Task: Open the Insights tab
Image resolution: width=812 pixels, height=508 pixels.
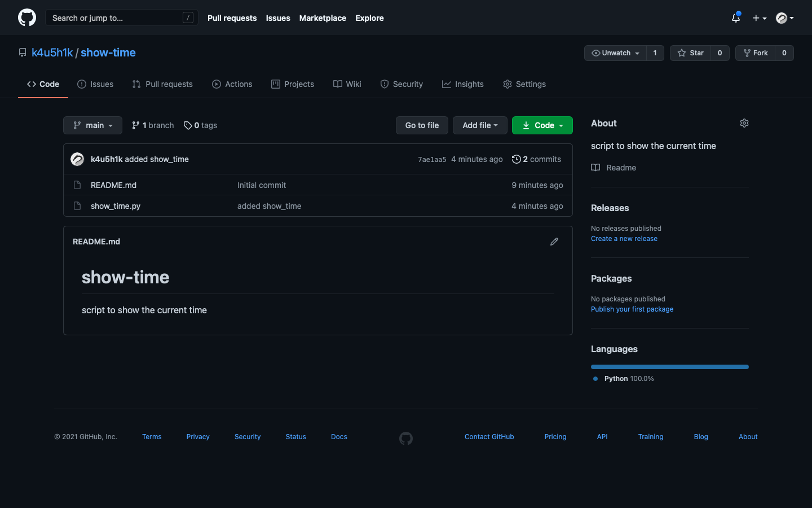Action: click(x=463, y=84)
